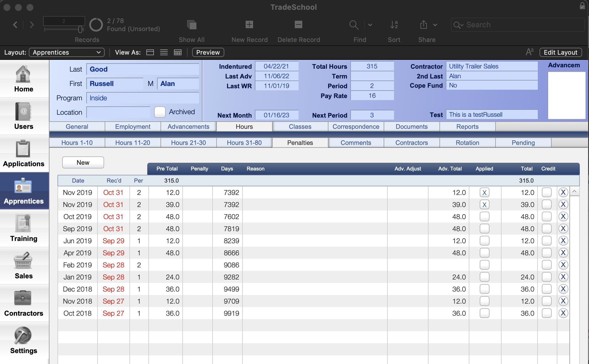
Task: Click the record number box
Action: pyautogui.click(x=64, y=21)
